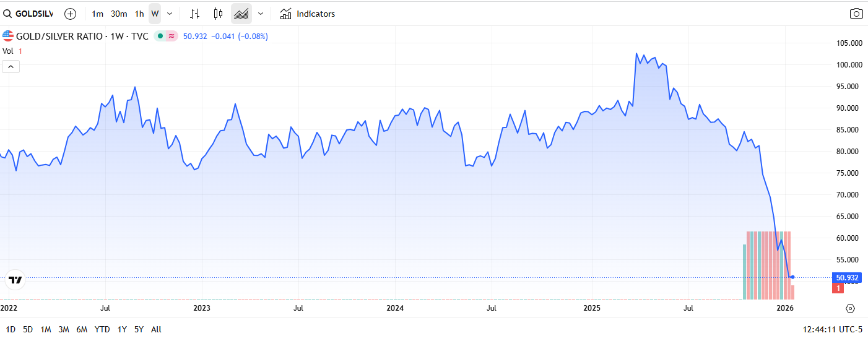The width and height of the screenshot is (868, 341).
Task: Select the Area chart style icon
Action: click(x=241, y=14)
